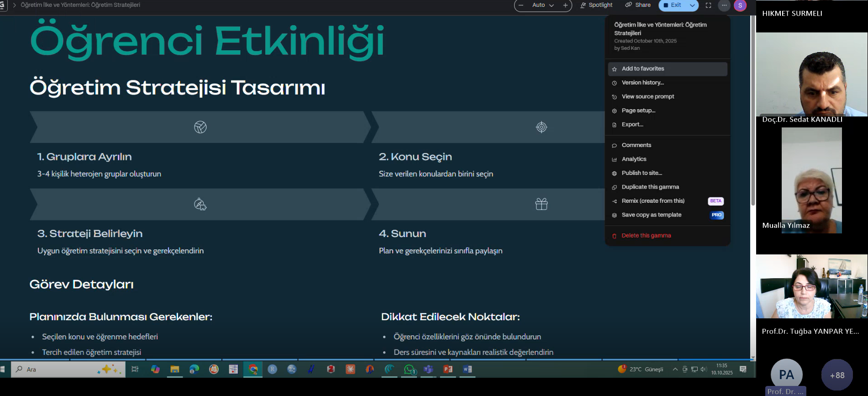This screenshot has width=868, height=396.
Task: Expand the arrow next to Exit
Action: click(692, 5)
